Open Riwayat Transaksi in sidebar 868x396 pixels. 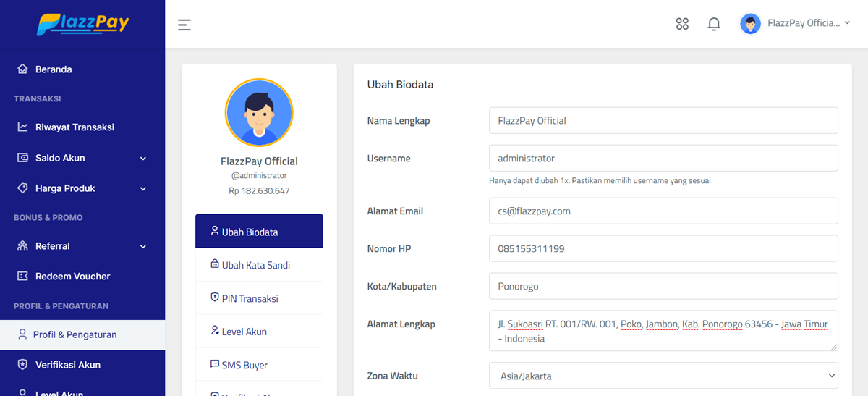coord(82,127)
